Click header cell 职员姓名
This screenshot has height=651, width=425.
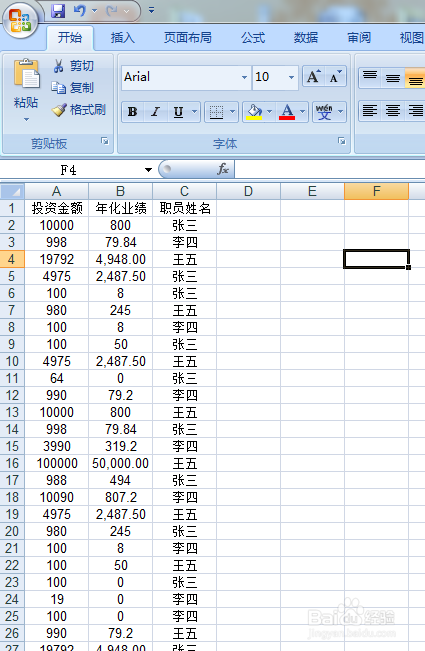pyautogui.click(x=185, y=208)
